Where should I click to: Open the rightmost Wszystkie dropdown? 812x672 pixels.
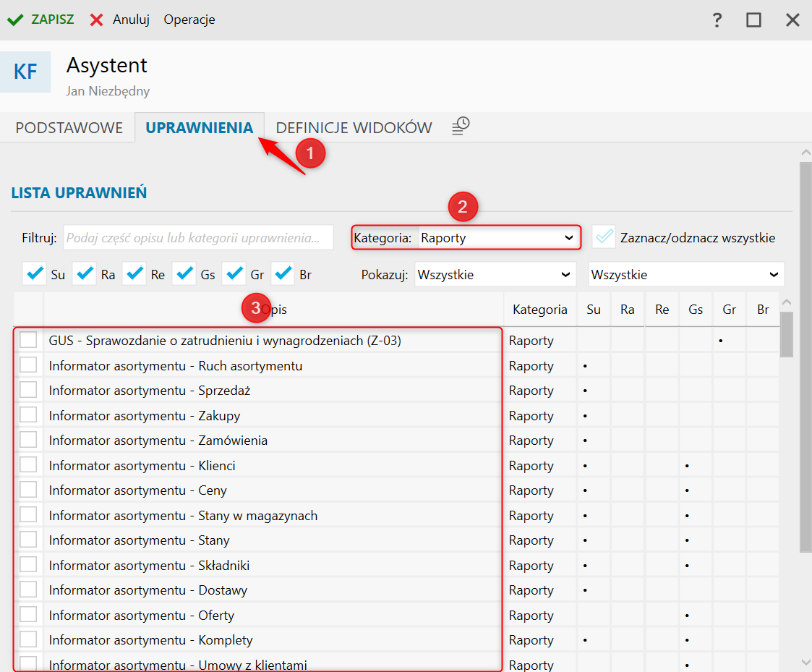tap(685, 275)
